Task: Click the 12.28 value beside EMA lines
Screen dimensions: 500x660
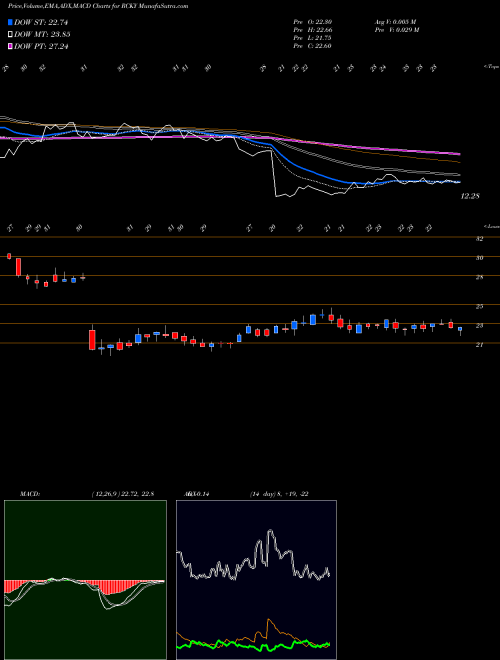Action: click(470, 196)
